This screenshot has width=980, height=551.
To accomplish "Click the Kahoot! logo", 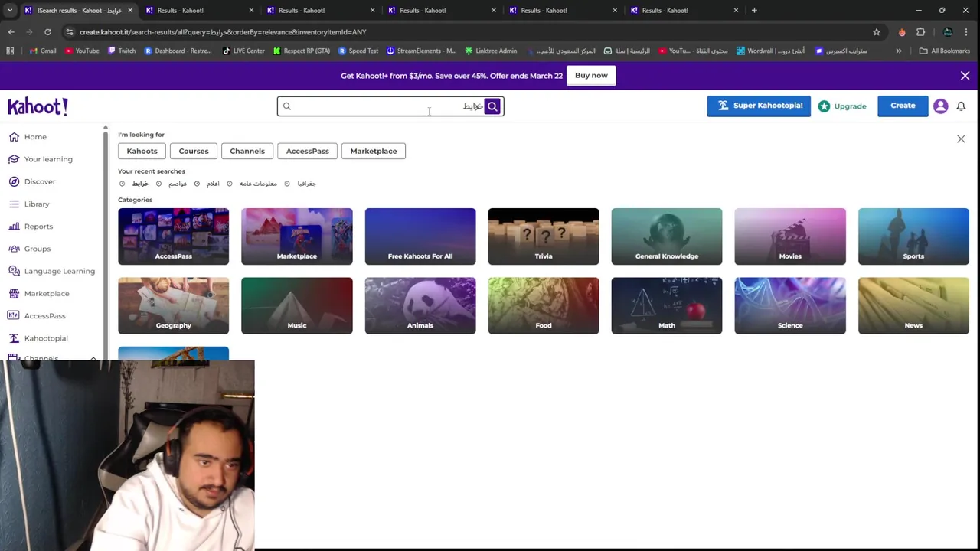I will pos(38,106).
